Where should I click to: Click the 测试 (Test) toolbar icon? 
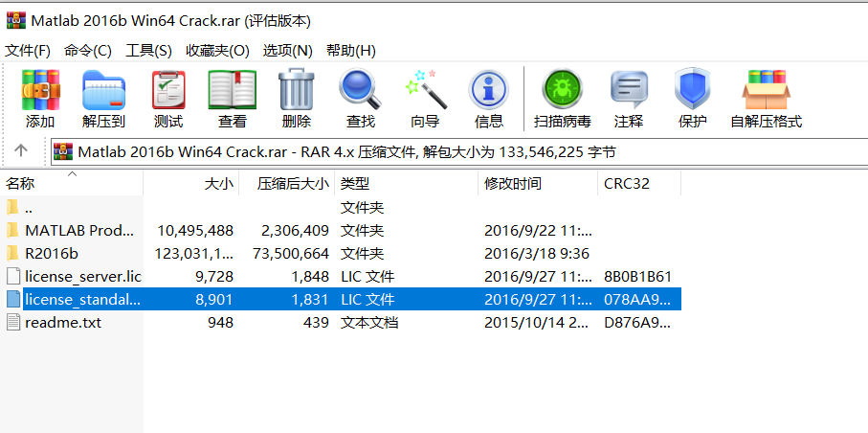pos(168,90)
